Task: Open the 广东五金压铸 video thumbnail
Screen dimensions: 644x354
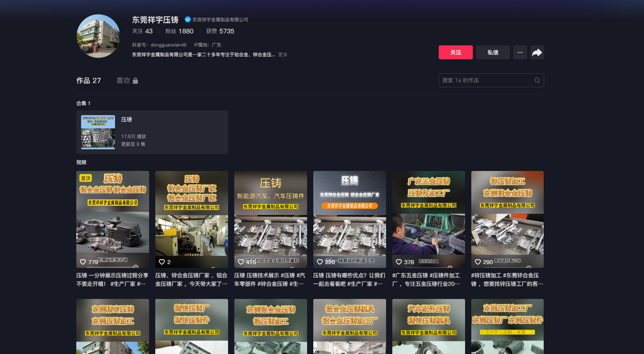Action: (x=428, y=219)
